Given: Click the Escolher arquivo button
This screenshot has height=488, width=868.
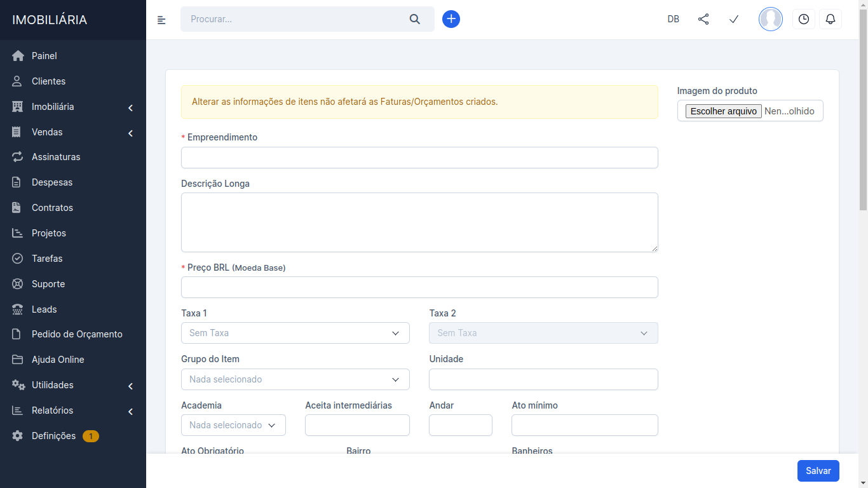Looking at the screenshot, I should [x=723, y=111].
